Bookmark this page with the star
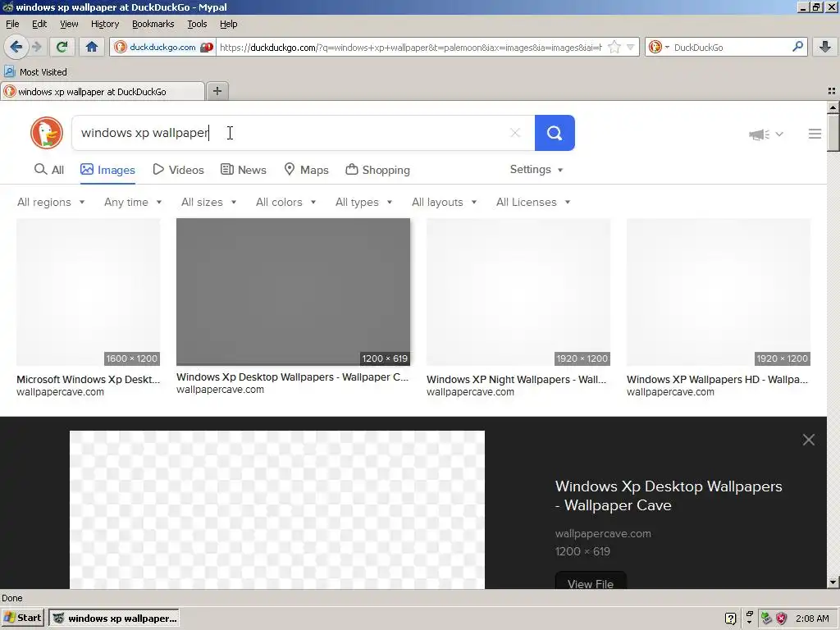 click(x=614, y=47)
